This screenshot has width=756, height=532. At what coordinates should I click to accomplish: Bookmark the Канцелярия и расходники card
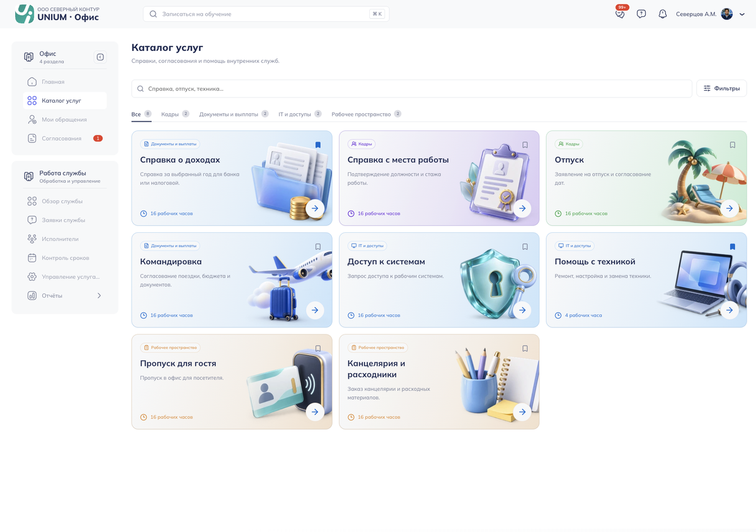(x=525, y=349)
